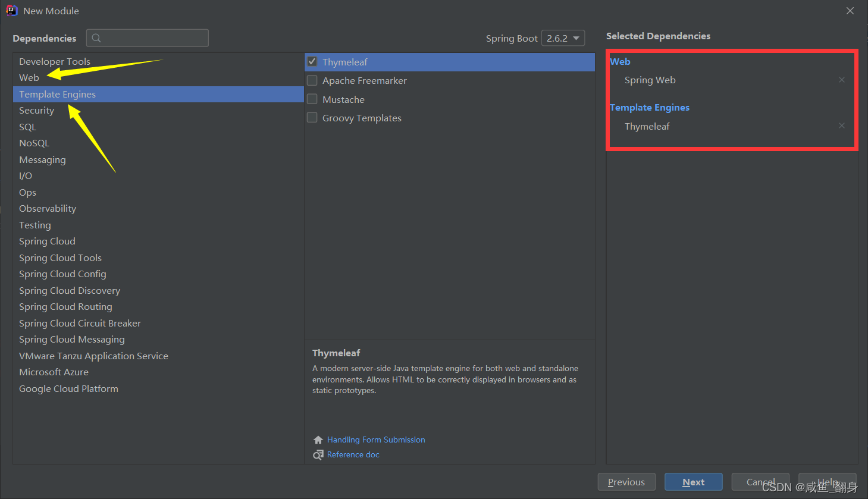Image resolution: width=868 pixels, height=499 pixels.
Task: Click the Previous button
Action: coord(626,482)
